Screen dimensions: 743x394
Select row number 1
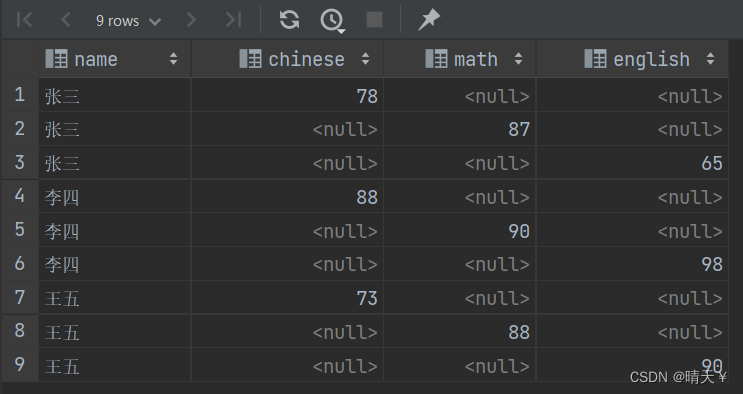[19, 95]
